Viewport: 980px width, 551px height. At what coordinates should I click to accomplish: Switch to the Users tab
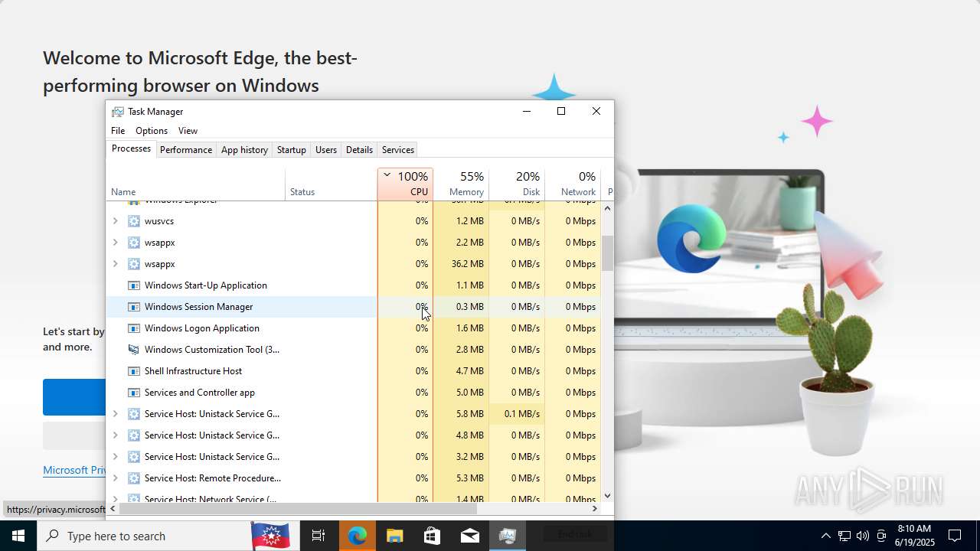(326, 150)
